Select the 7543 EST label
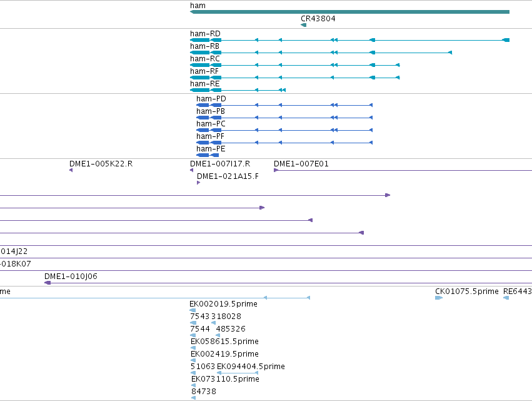Viewport: 532px width, 401px height. [x=200, y=317]
